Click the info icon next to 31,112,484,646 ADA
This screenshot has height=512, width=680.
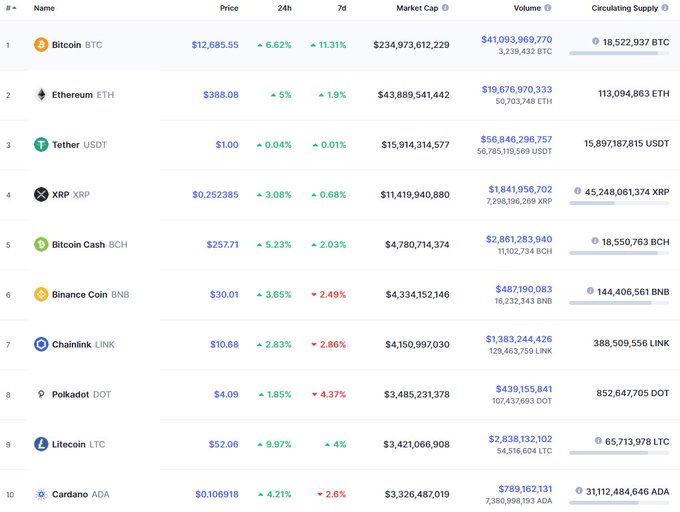[x=579, y=491]
